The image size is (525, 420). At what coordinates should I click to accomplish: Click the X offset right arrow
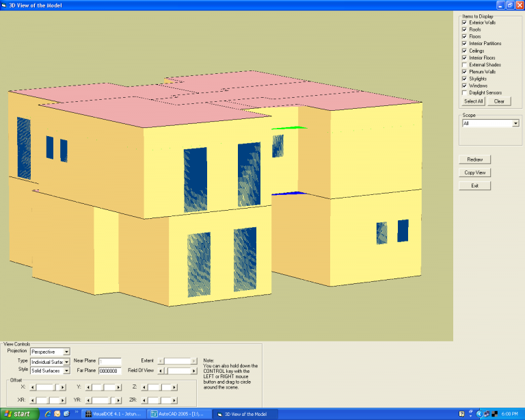pos(63,387)
